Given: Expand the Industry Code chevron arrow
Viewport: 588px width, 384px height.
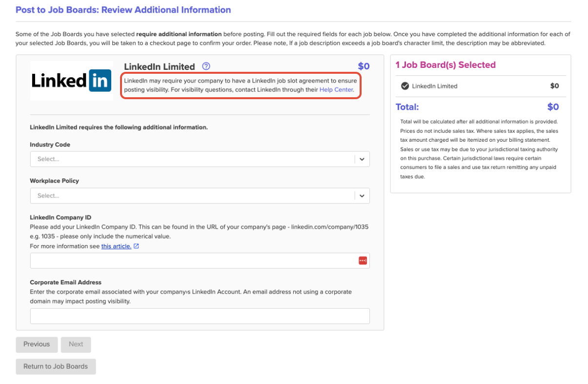Looking at the screenshot, I should click(362, 159).
